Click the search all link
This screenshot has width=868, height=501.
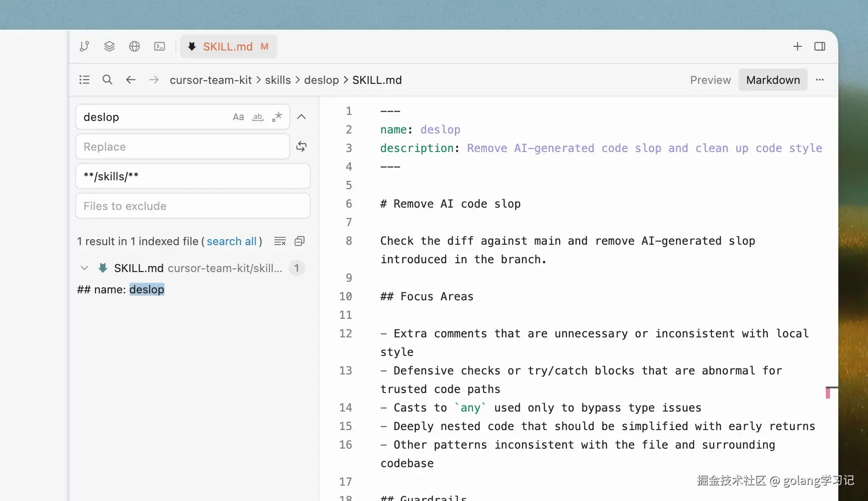coord(231,241)
